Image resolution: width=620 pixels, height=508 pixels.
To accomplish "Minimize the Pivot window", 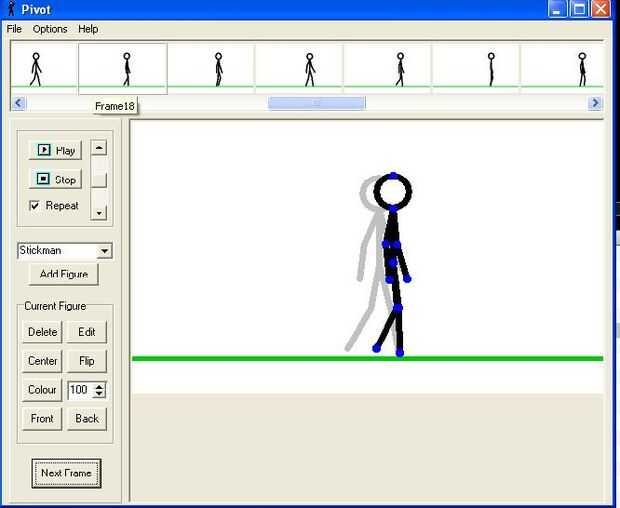I will coord(557,9).
